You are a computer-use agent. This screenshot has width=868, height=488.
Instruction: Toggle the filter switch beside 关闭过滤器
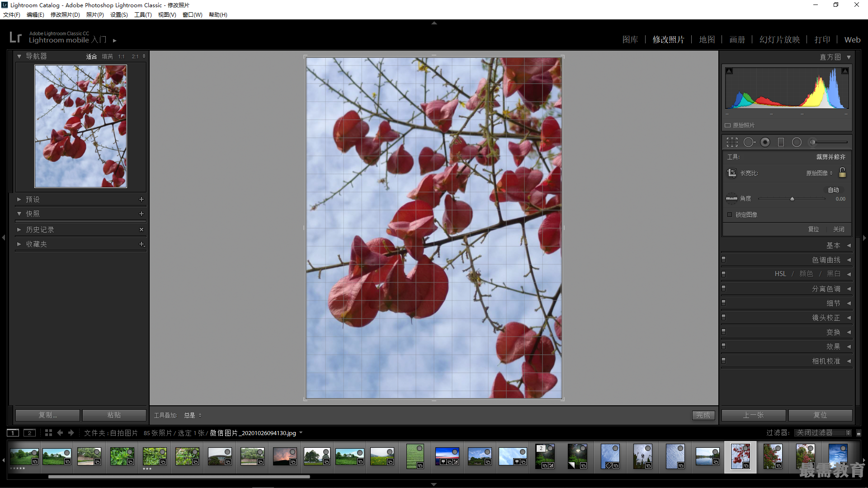point(859,433)
